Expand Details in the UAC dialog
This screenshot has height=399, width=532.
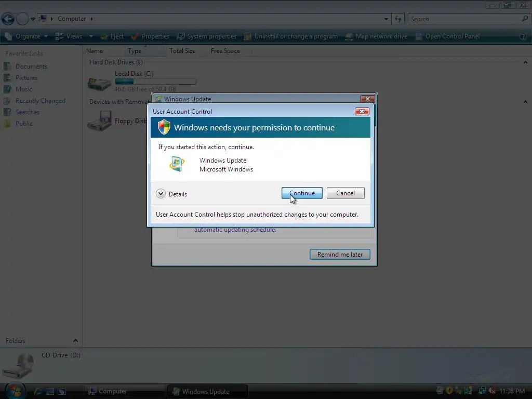tap(171, 194)
